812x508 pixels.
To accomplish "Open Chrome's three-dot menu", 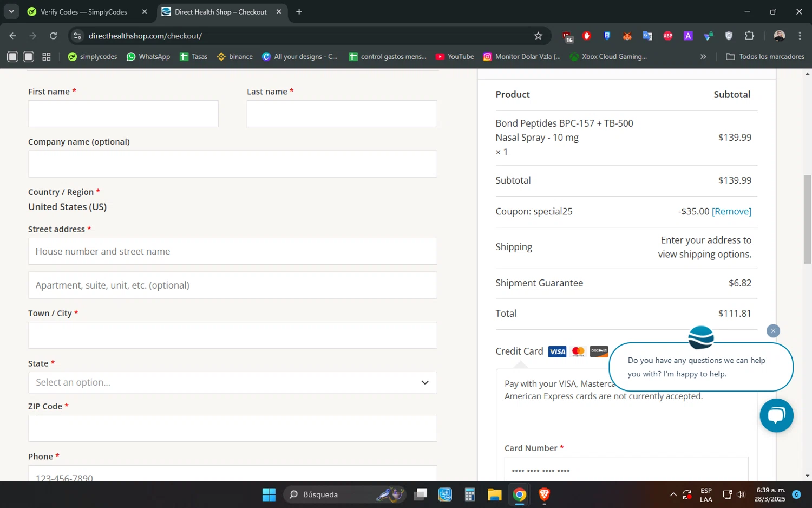I will 800,36.
